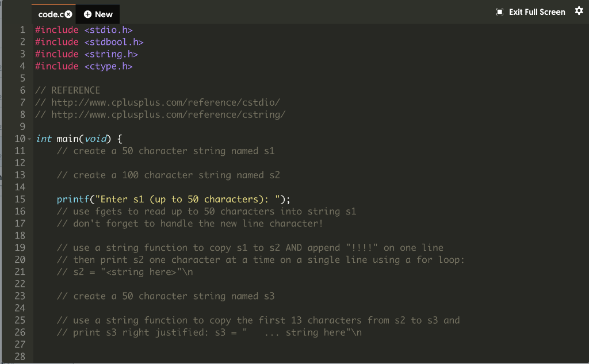The image size is (589, 364).
Task: Open a new file tab with New
Action: (x=97, y=14)
